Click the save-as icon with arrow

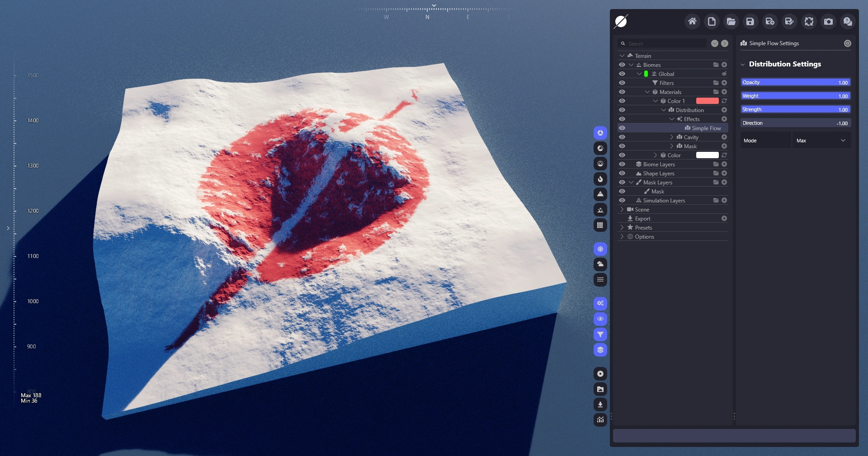point(770,21)
